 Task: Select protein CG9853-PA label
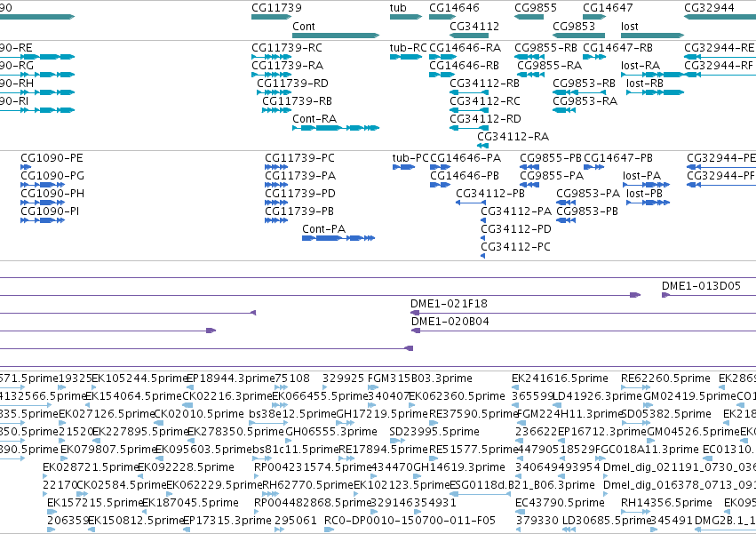[588, 194]
